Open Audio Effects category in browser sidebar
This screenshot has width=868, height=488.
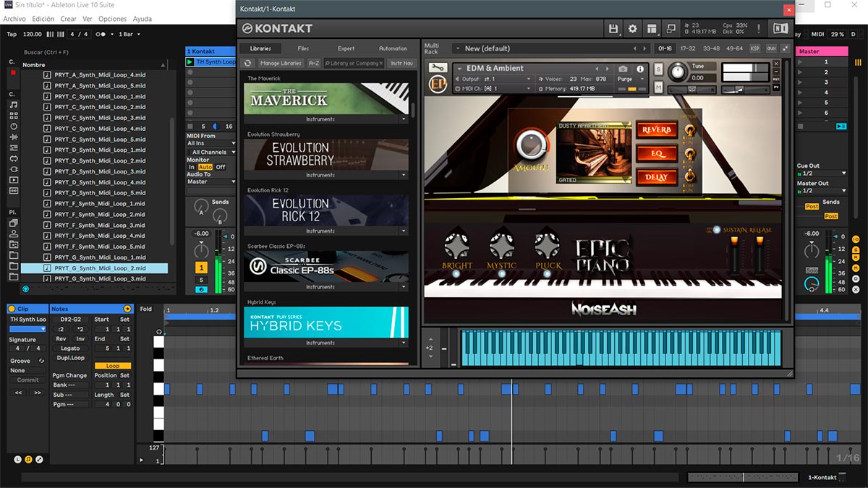pyautogui.click(x=13, y=137)
